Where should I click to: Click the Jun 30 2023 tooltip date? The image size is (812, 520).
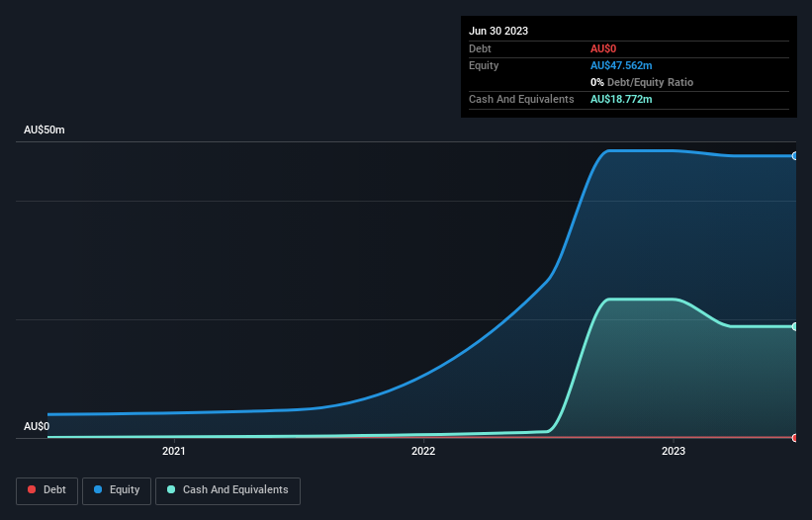[498, 31]
